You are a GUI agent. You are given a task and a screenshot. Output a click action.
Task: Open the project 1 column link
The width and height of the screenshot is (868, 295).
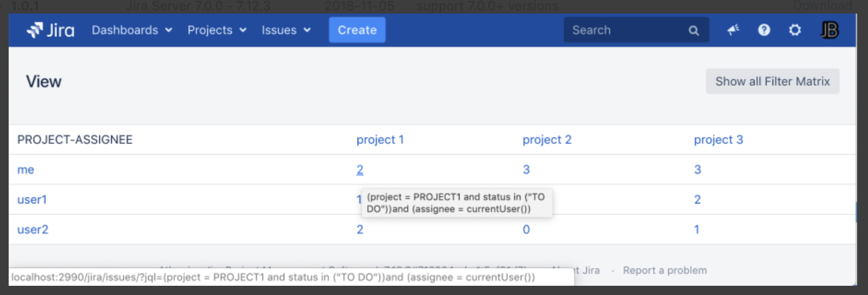pyautogui.click(x=380, y=140)
